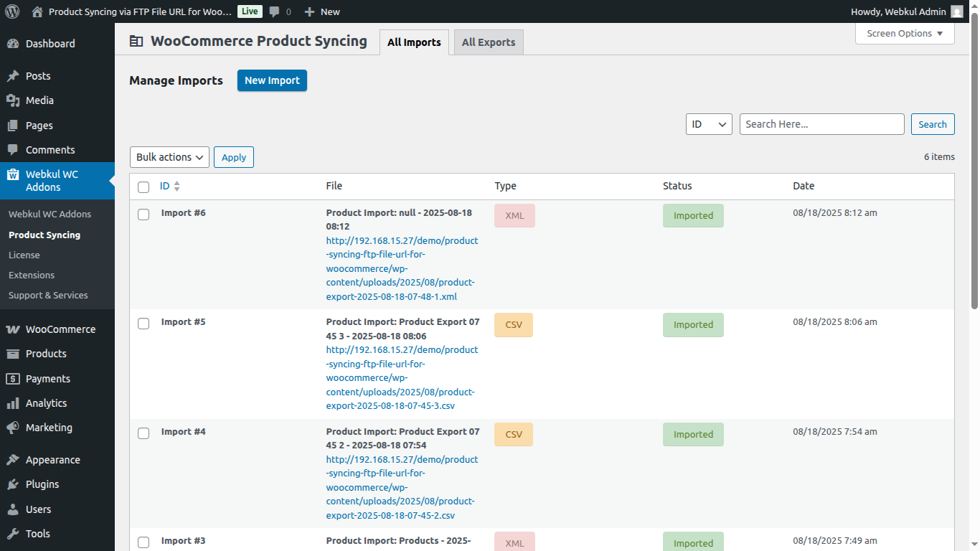The width and height of the screenshot is (980, 551).
Task: Open the Bulk actions dropdown
Action: click(169, 156)
